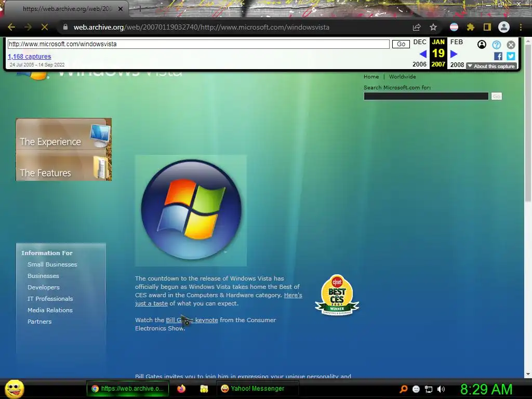Image resolution: width=532 pixels, height=399 pixels.
Task: Click the browser forward arrow
Action: [x=28, y=27]
